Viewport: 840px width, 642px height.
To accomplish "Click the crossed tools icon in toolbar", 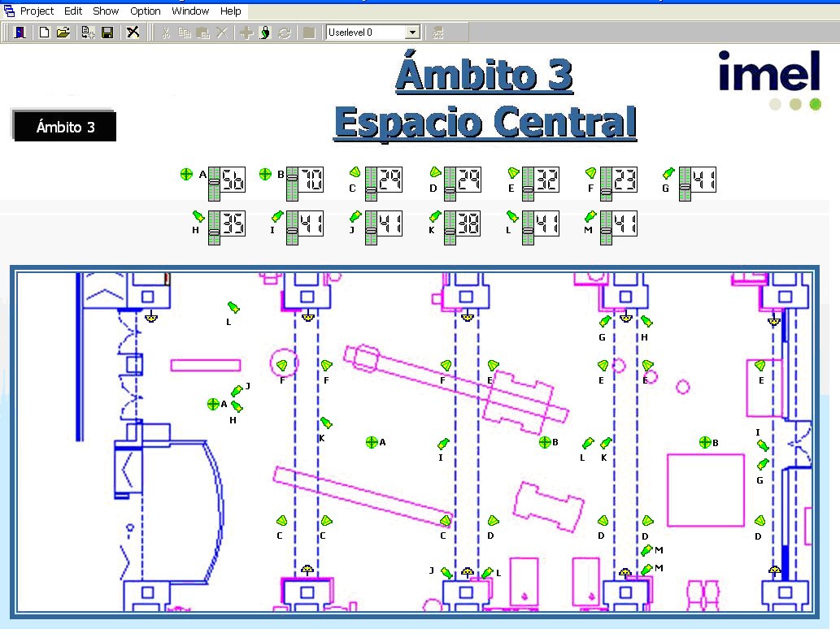I will (133, 33).
